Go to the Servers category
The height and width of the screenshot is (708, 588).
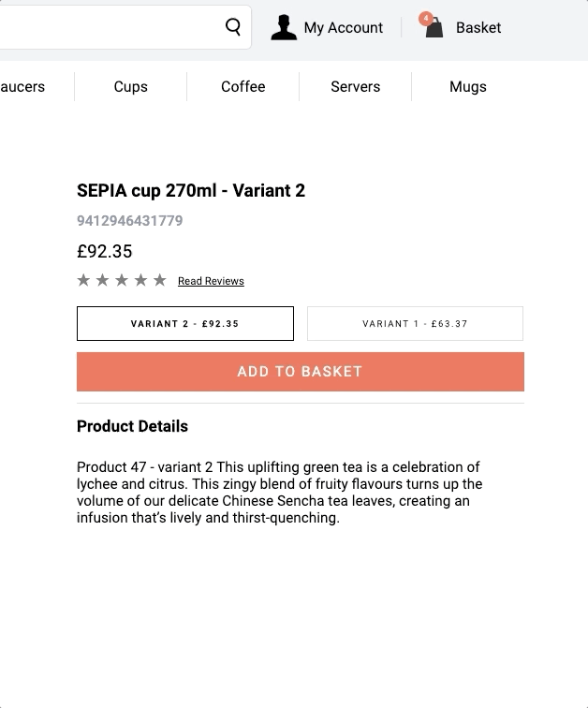point(355,86)
